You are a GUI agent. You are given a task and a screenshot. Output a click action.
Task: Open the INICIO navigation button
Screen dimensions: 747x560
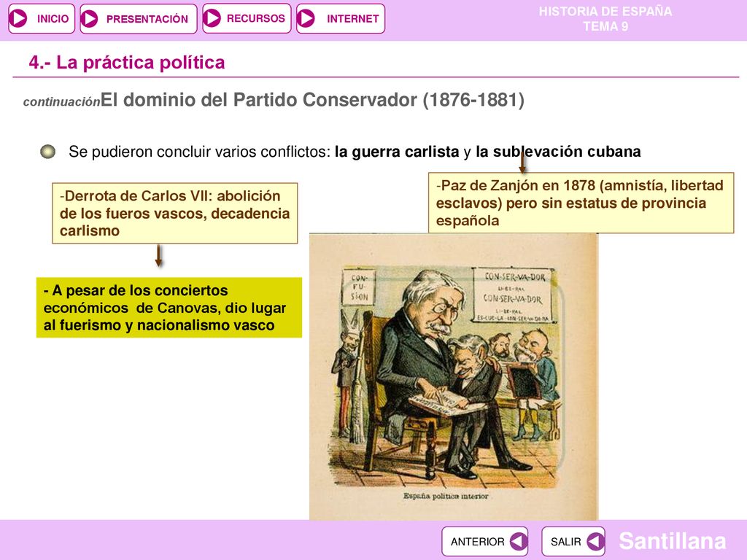42,18
